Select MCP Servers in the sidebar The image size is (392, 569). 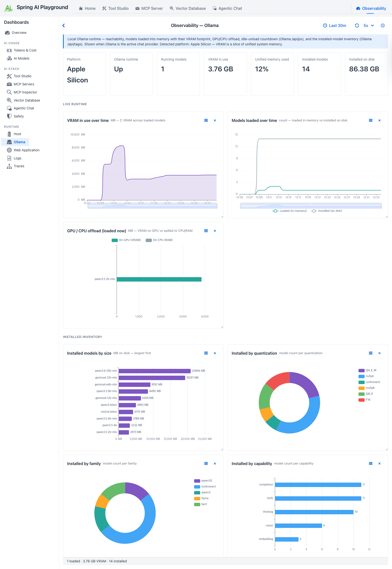click(x=20, y=84)
